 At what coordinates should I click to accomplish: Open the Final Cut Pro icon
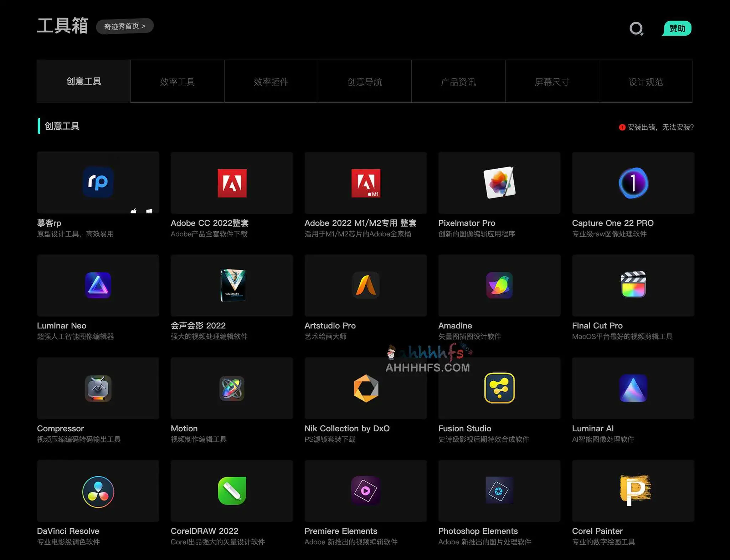pos(633,284)
